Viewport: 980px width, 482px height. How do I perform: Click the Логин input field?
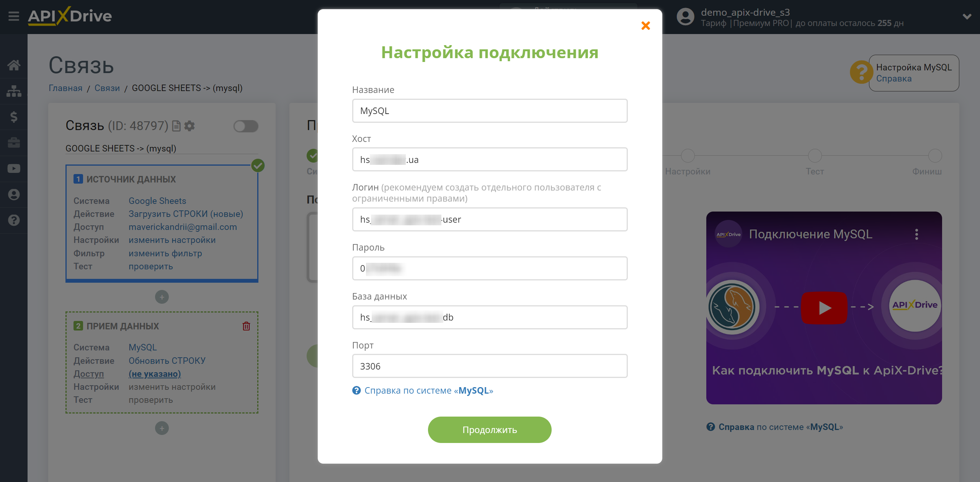pyautogui.click(x=490, y=220)
